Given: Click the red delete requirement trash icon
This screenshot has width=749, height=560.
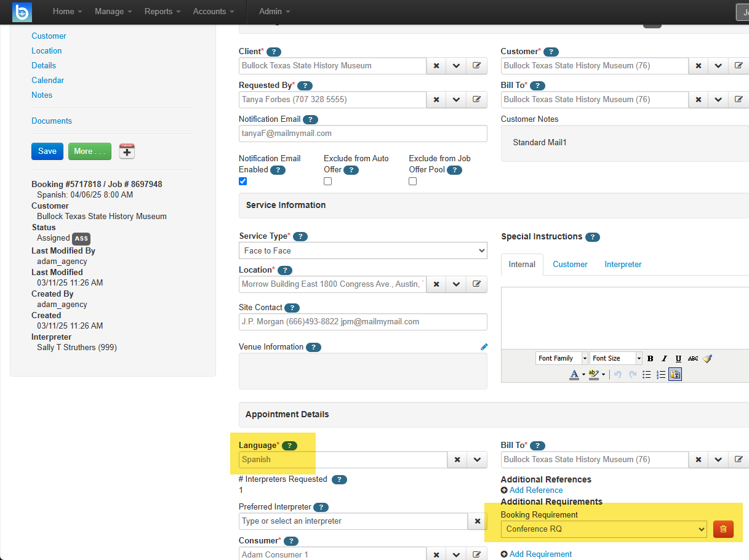Looking at the screenshot, I should (723, 529).
